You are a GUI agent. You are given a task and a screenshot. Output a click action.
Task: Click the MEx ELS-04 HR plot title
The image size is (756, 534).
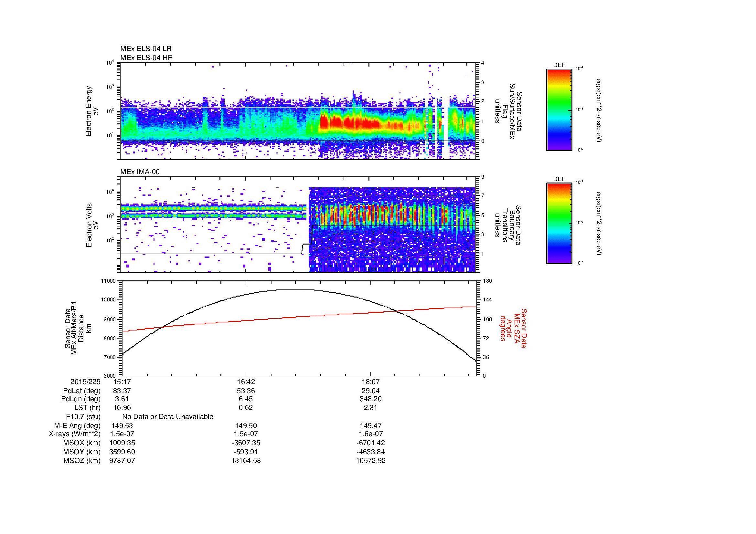pos(146,58)
